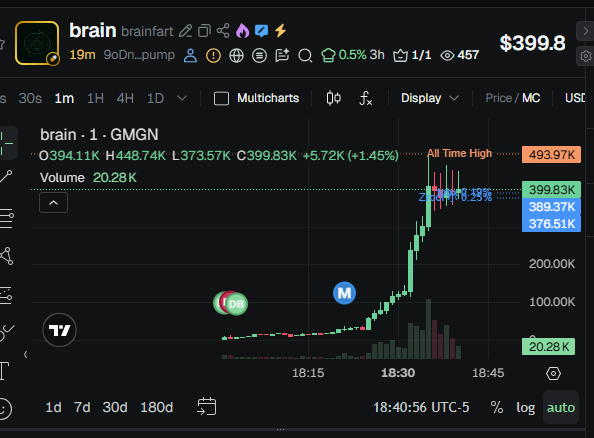Click the green DB marker on chart

pos(236,304)
